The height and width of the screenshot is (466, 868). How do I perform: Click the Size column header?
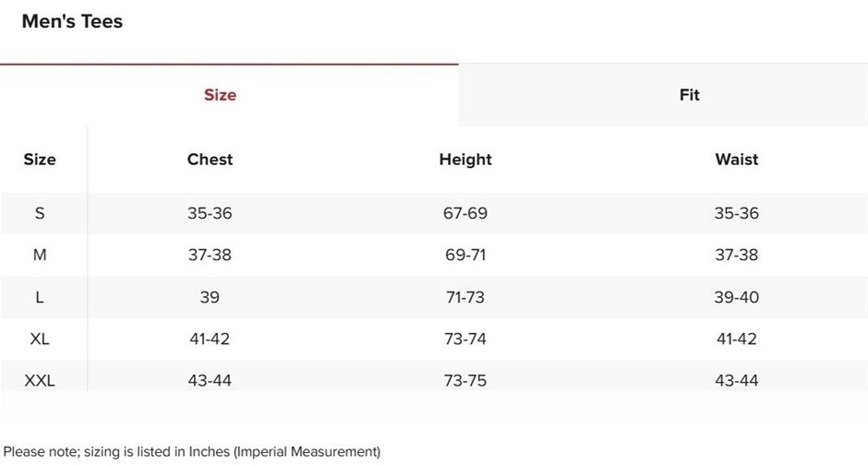(40, 160)
